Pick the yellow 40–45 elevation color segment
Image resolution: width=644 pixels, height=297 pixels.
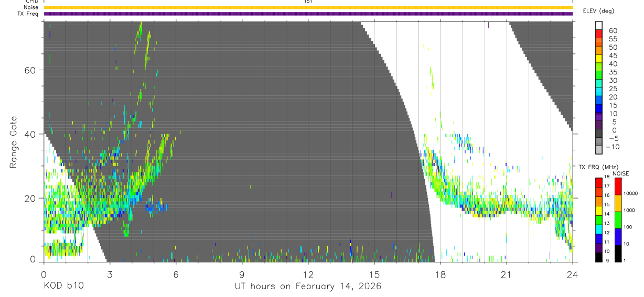click(x=599, y=59)
